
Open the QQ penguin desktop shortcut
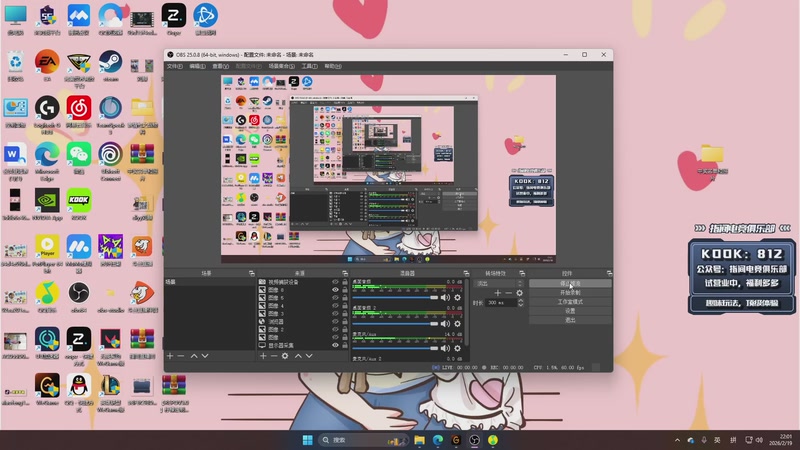pos(79,392)
